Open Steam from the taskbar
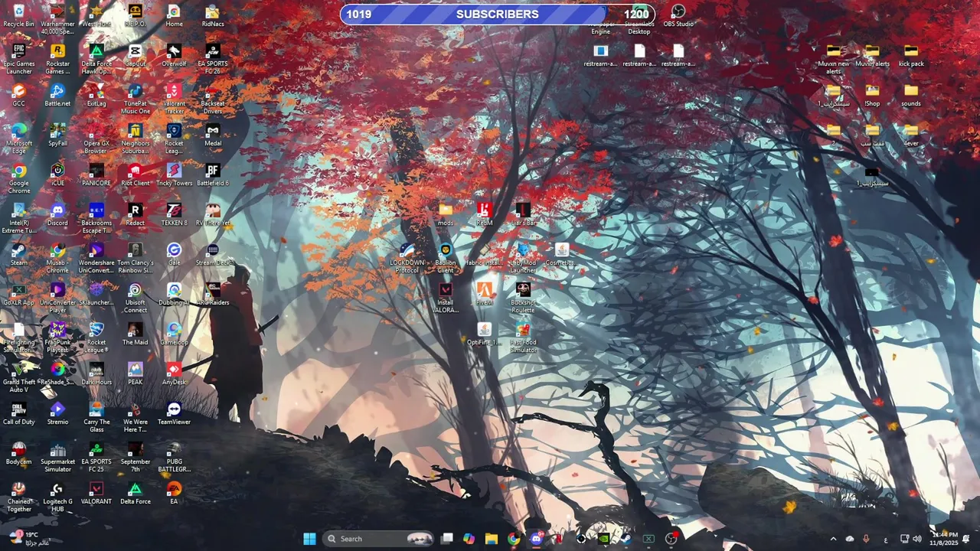The image size is (980, 551). (626, 539)
